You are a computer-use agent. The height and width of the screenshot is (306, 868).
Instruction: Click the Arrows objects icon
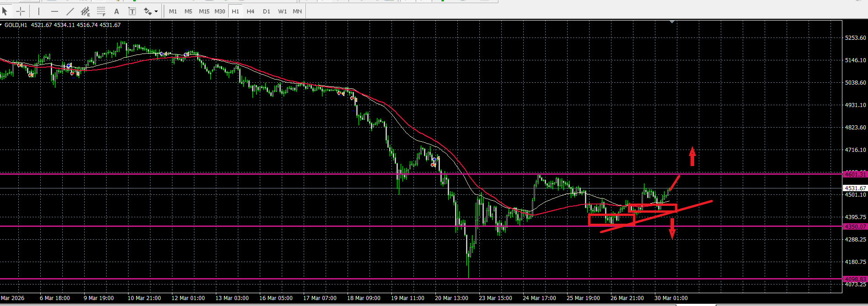point(147,11)
